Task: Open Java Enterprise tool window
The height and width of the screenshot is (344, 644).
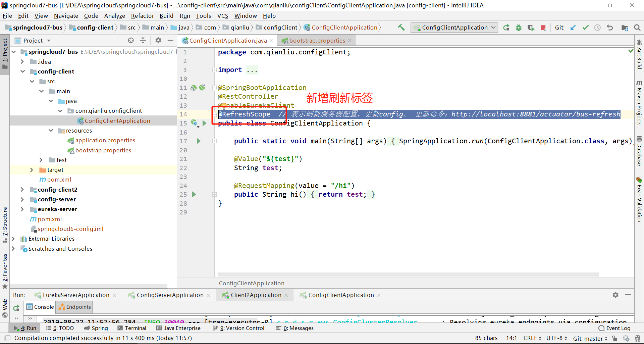Action: coord(178,328)
